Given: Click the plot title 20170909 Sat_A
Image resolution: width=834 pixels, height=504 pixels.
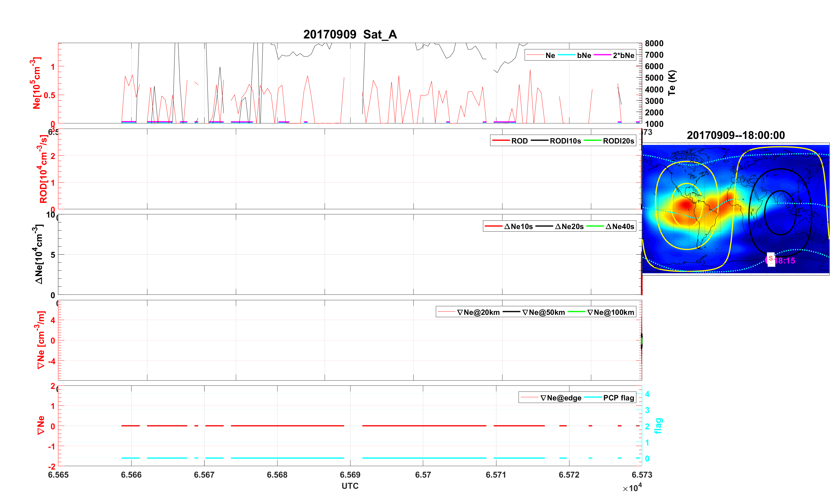Looking at the screenshot, I should (350, 34).
